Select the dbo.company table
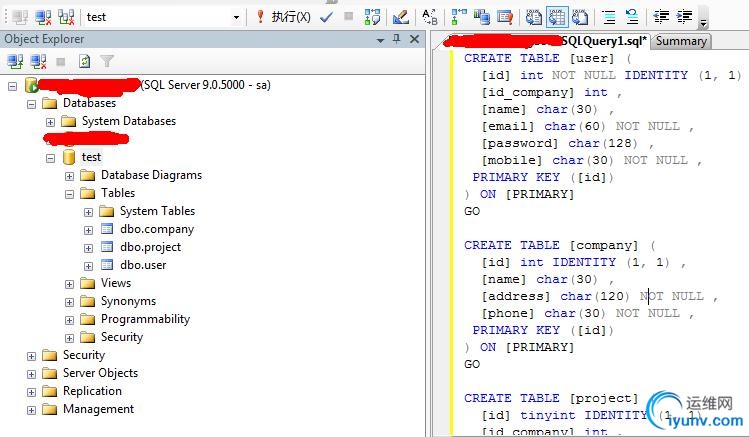Screen dimensions: 749x437 point(157,229)
